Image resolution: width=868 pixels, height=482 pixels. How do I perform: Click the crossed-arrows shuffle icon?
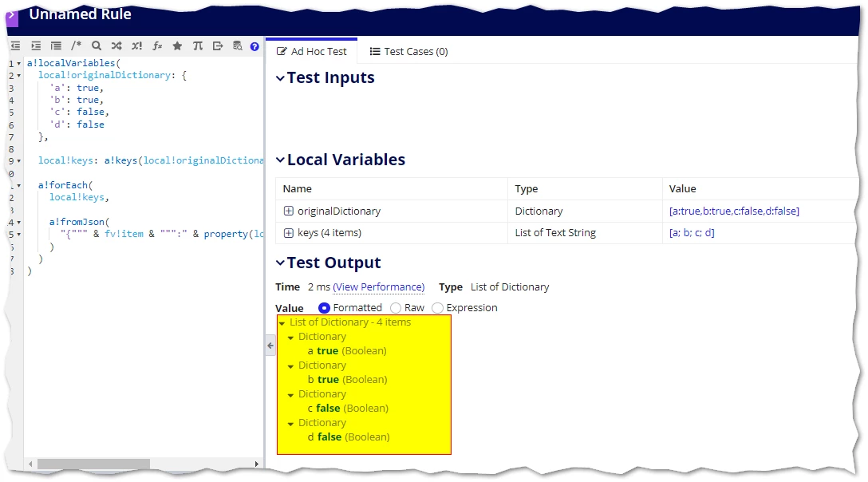116,46
